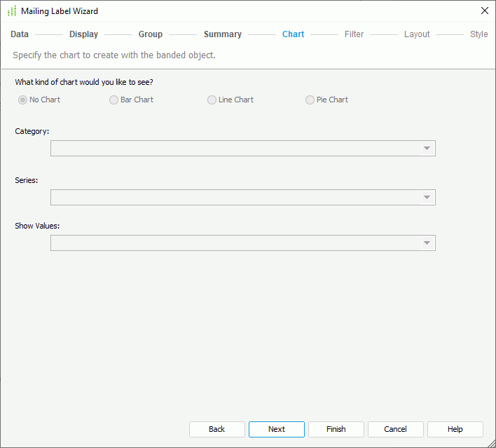Screen dimensions: 496x448
Task: Open the Series dropdown arrow
Action: click(426, 198)
